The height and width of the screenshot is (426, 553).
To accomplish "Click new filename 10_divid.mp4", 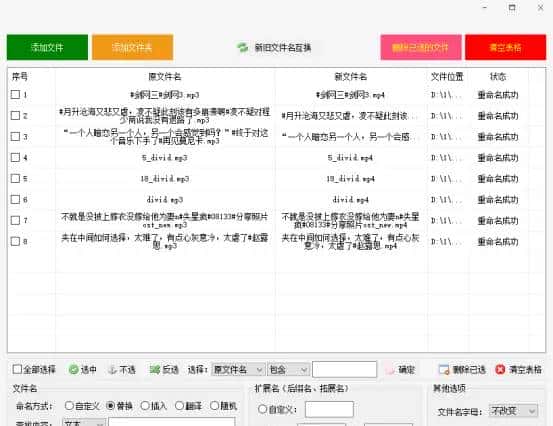I will click(x=350, y=179).
